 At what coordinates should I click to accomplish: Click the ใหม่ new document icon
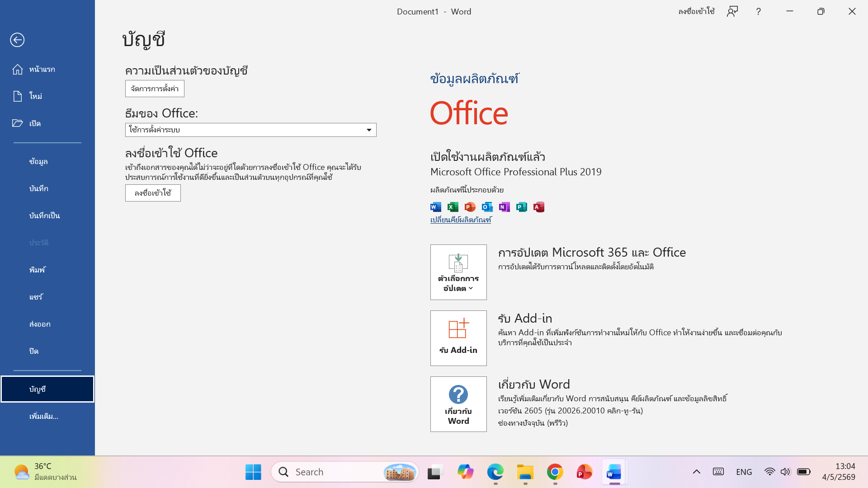[17, 96]
